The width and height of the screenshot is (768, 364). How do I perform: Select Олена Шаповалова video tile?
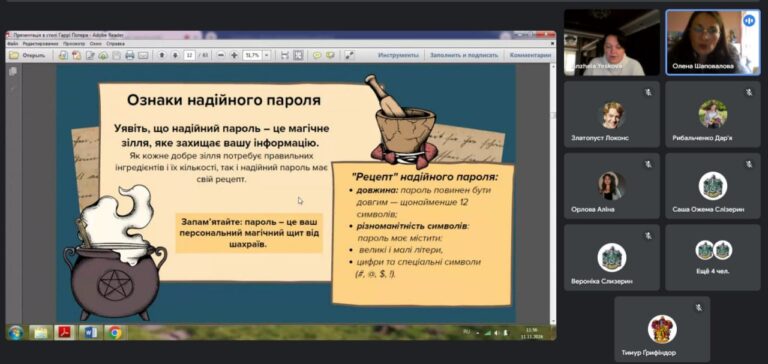point(713,43)
